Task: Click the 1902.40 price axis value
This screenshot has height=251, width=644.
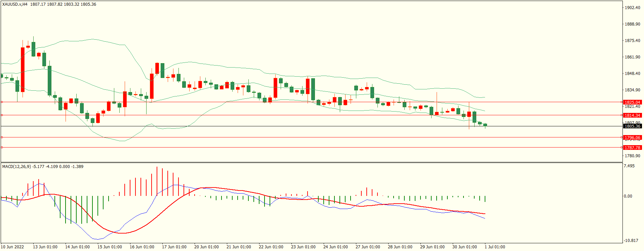Action: tap(632, 8)
